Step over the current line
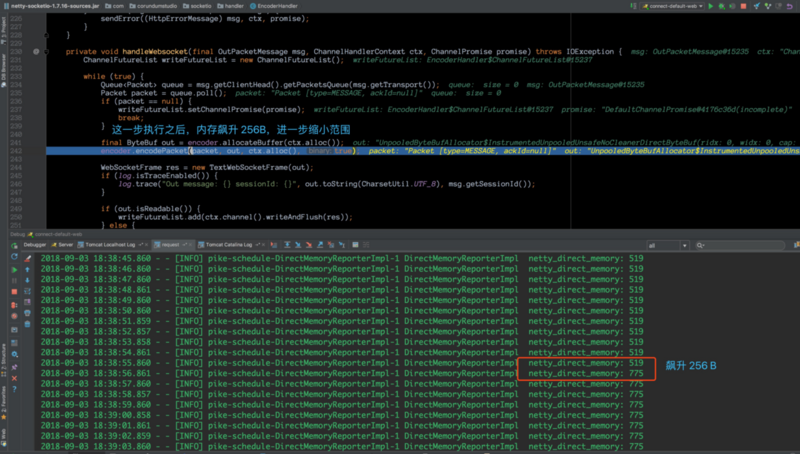This screenshot has width=800, height=454. point(287,245)
